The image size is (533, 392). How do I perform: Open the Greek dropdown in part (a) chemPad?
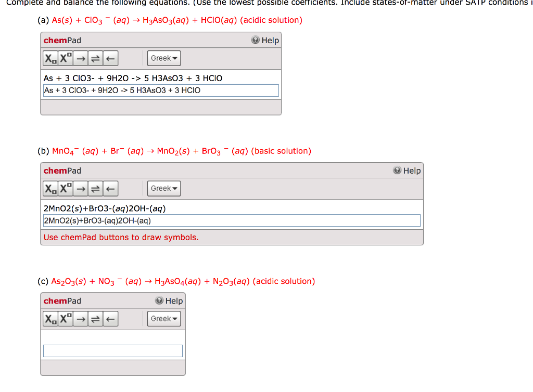pyautogui.click(x=163, y=58)
